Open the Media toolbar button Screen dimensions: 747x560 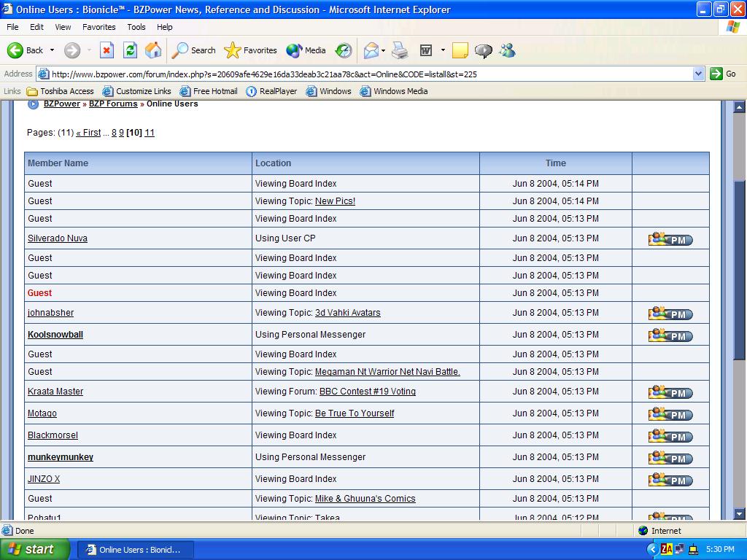point(306,50)
